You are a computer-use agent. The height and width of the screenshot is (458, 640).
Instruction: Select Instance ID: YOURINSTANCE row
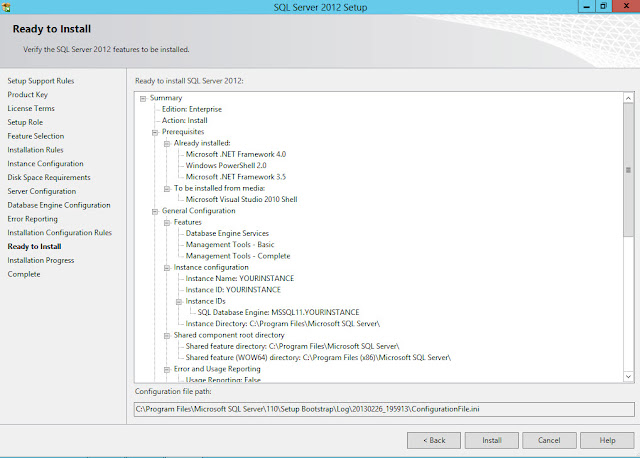[233, 290]
